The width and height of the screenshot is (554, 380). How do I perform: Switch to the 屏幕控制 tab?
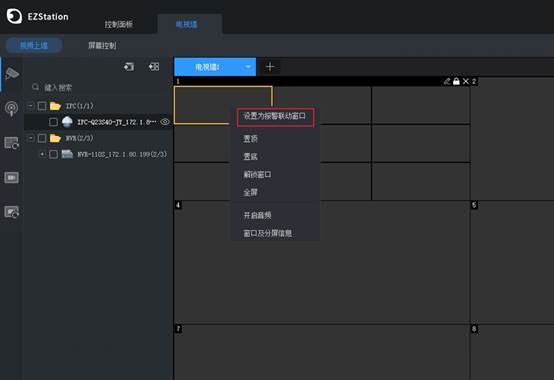(102, 46)
